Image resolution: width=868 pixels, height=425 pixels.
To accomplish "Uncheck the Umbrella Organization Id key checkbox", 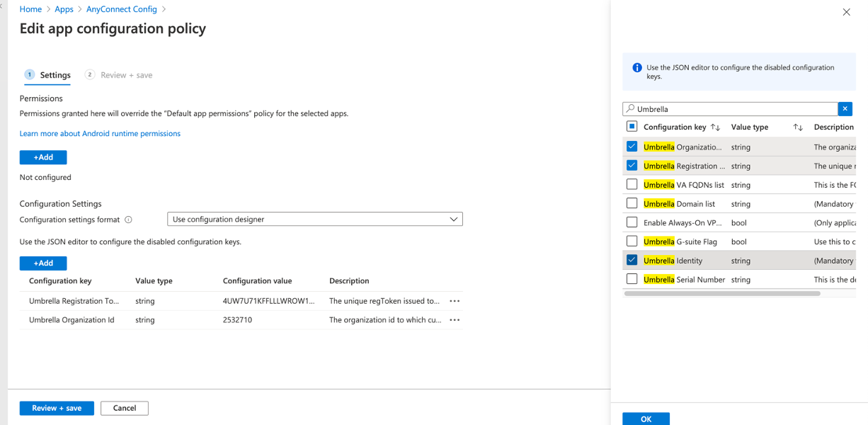I will [632, 147].
